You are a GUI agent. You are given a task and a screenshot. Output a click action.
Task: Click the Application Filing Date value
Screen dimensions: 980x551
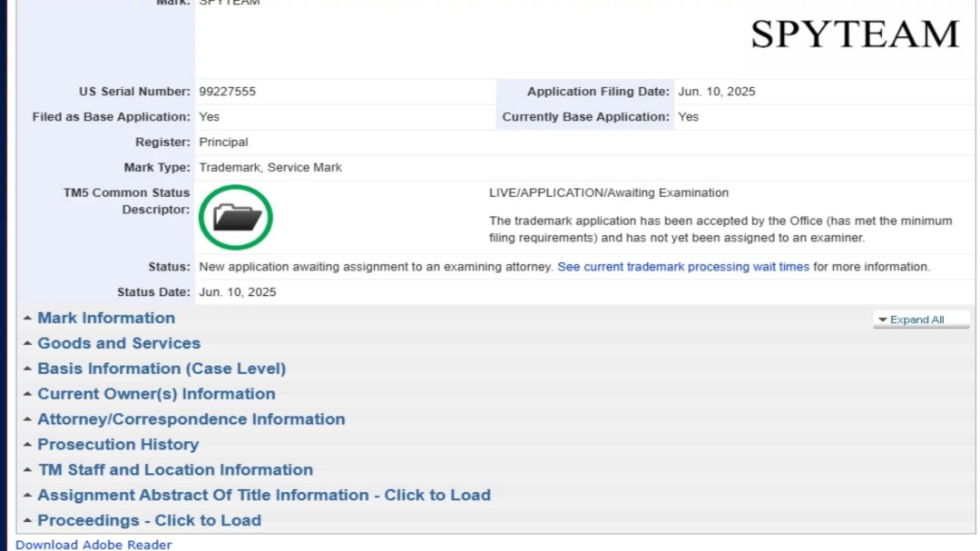pos(716,92)
